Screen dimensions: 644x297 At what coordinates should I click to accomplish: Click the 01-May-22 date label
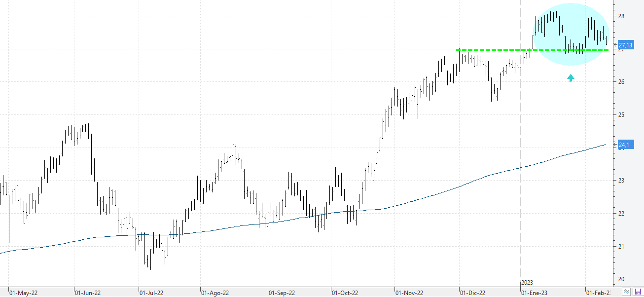[x=24, y=293]
